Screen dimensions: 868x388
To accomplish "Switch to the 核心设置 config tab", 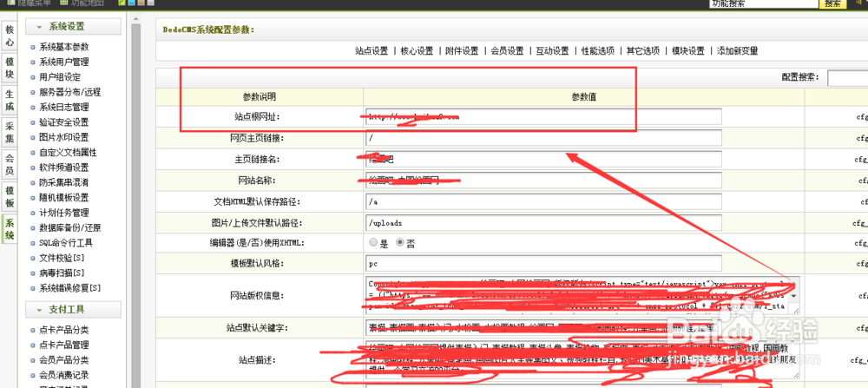I will pyautogui.click(x=417, y=51).
